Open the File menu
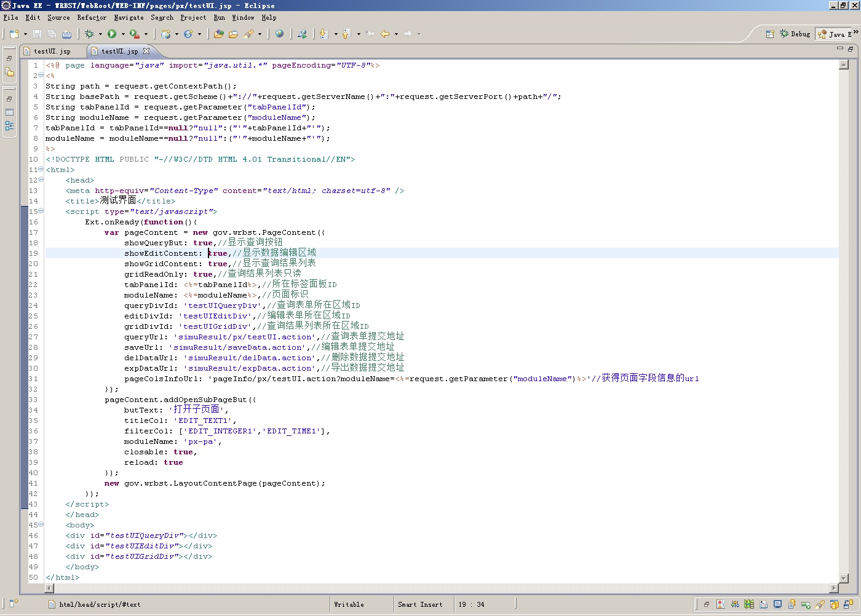Viewport: 861px width, 616px height. (10, 18)
